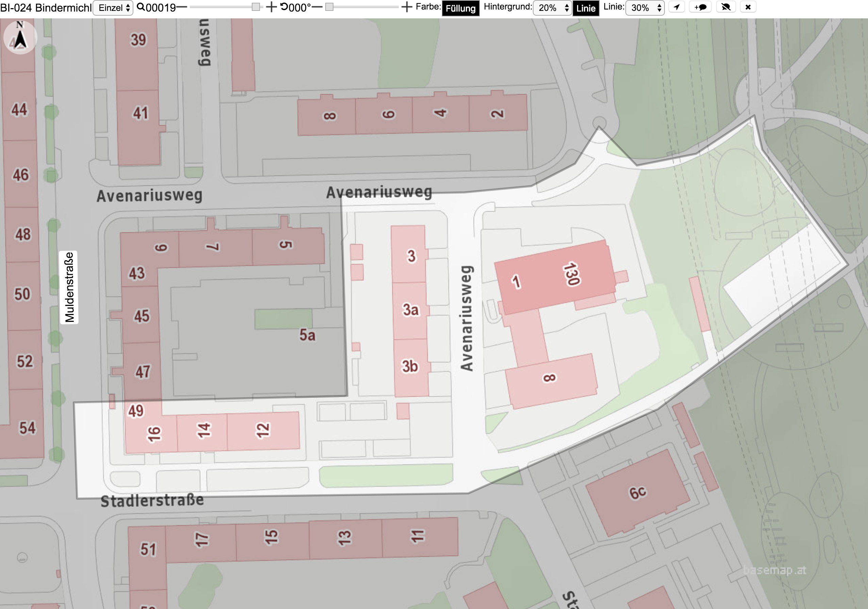Click the location arrow button
868x609 pixels.
tap(677, 7)
